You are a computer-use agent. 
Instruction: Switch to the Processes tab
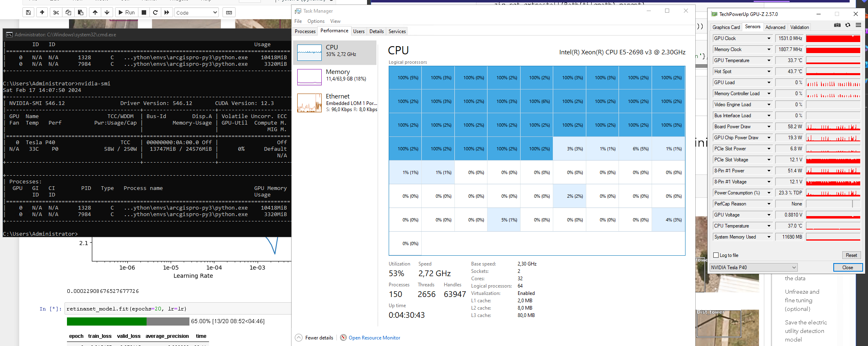click(x=305, y=31)
